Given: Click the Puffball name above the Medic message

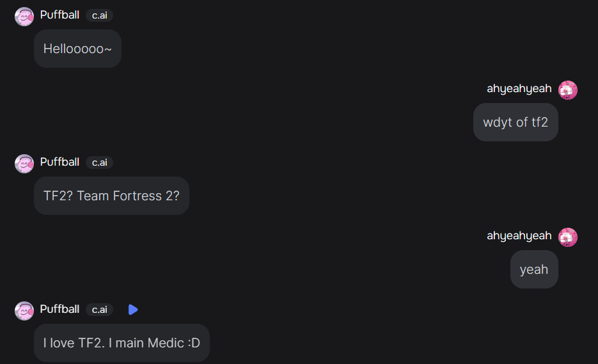Looking at the screenshot, I should point(59,309).
